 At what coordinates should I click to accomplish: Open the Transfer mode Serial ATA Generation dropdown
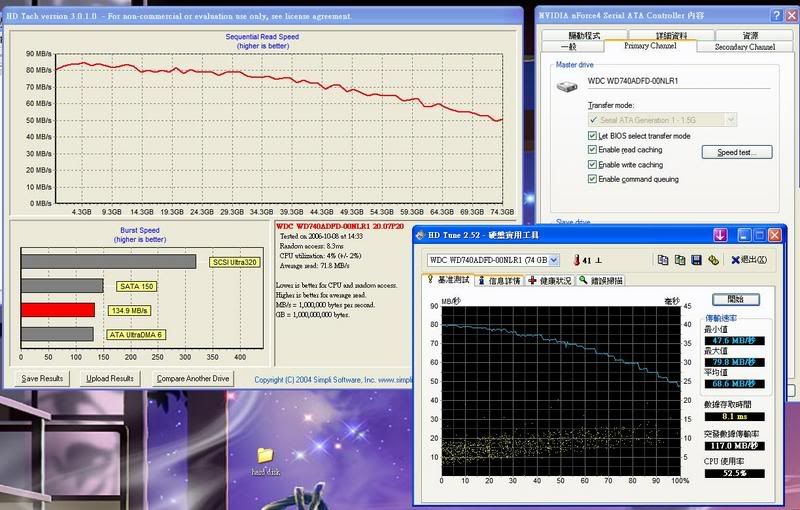[731, 120]
